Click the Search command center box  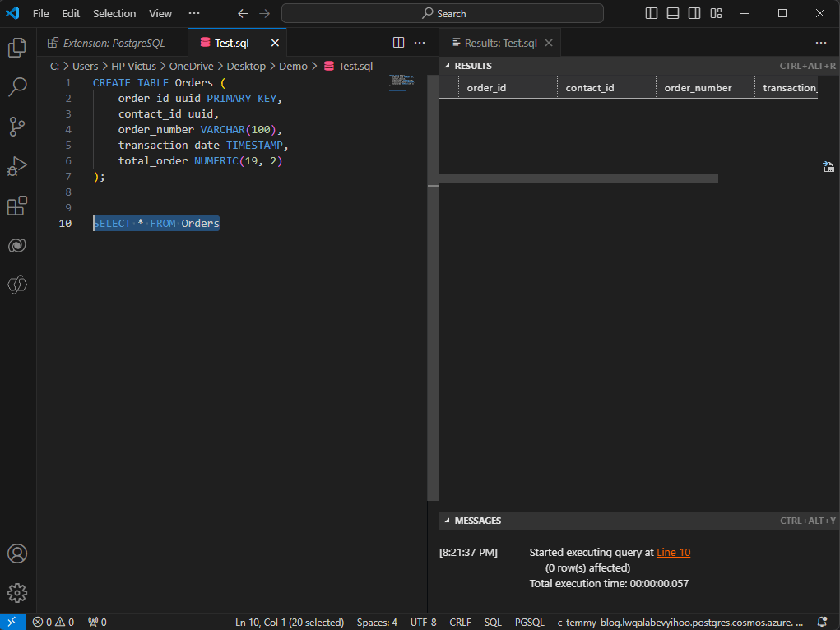click(x=443, y=13)
